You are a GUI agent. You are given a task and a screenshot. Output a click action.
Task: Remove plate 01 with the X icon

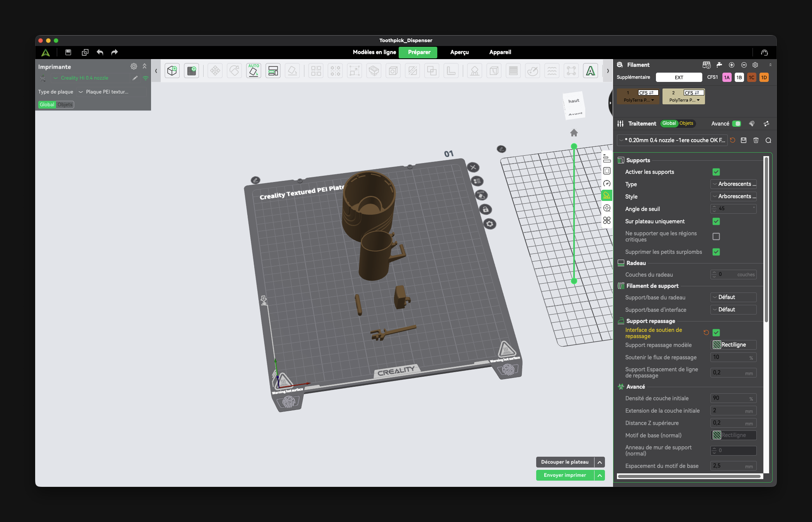pos(473,167)
